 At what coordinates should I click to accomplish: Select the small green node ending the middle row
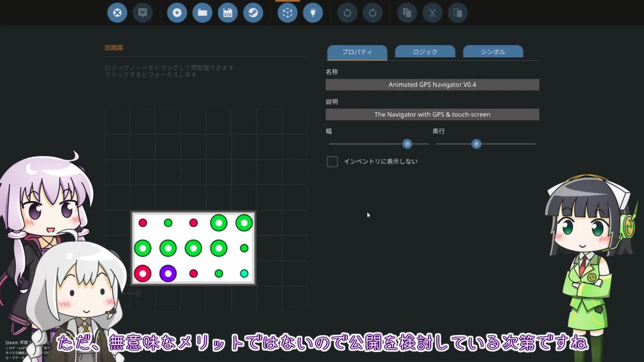click(244, 248)
